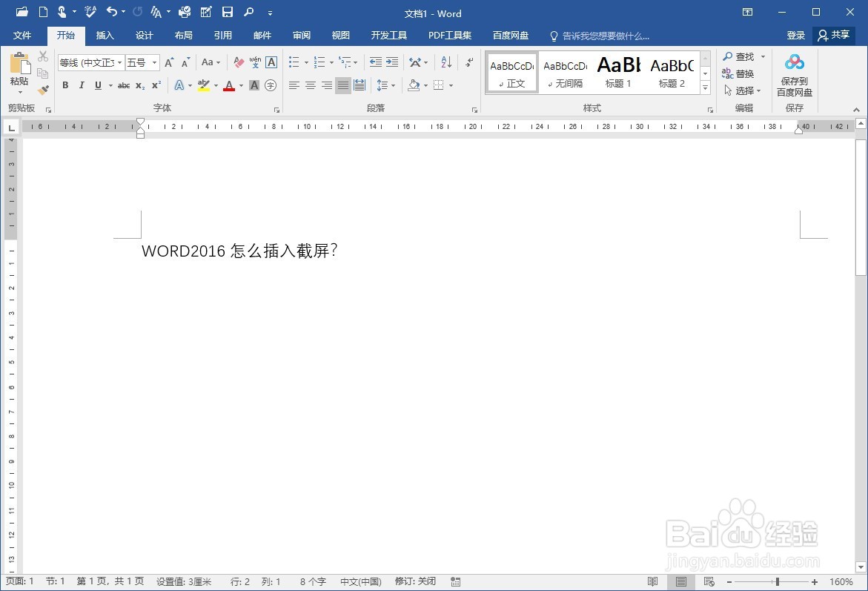868x591 pixels.
Task: Toggle subscript formatting
Action: pos(139,85)
